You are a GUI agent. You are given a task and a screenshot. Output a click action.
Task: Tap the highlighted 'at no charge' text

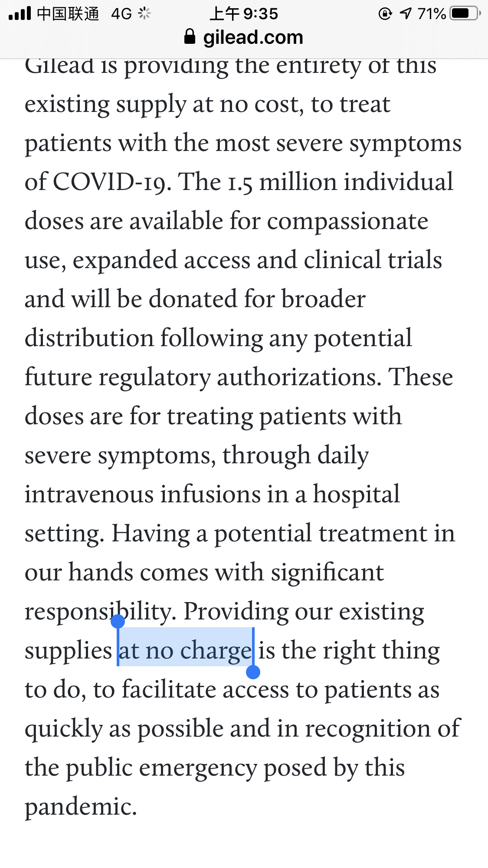pyautogui.click(x=185, y=650)
